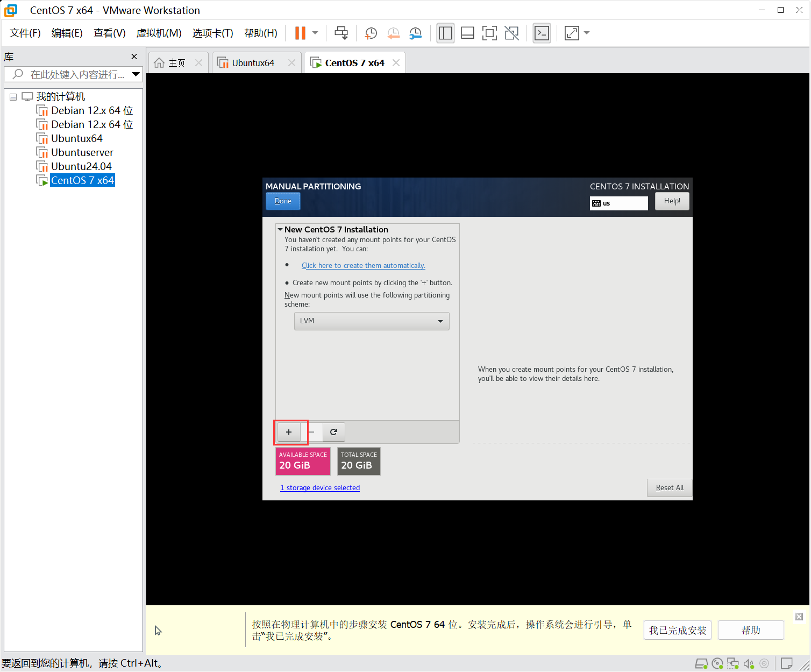Click the Reset All button
This screenshot has height=672, width=811.
pos(670,488)
